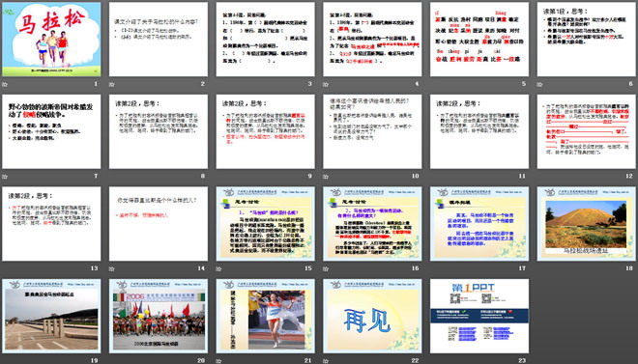Select slide 6 titled 读第1段，思考
Image resolution: width=638 pixels, height=364 pixels.
click(x=587, y=40)
